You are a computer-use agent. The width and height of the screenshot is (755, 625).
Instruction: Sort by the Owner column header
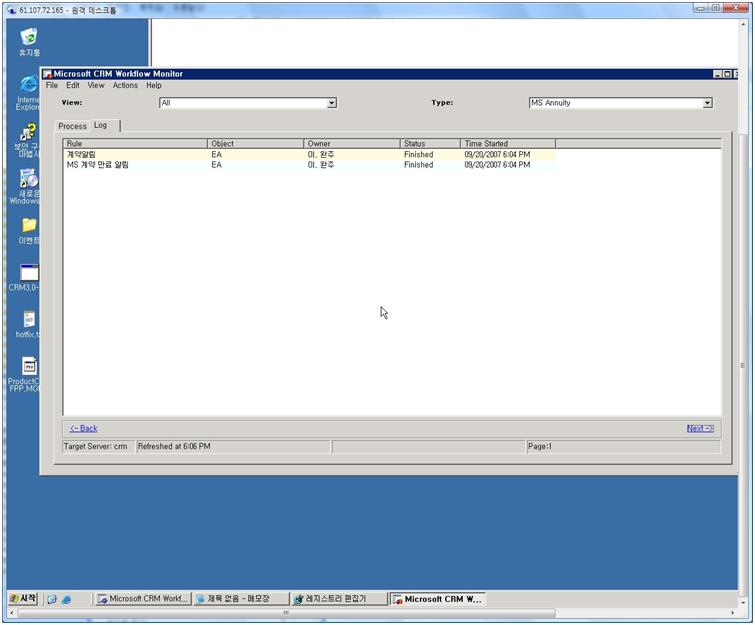[x=352, y=143]
